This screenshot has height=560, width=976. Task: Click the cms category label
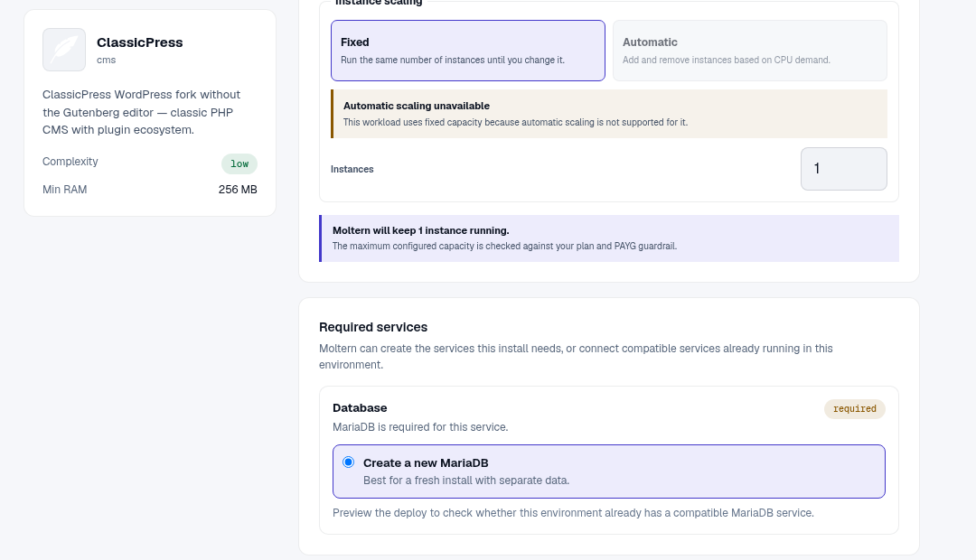pyautogui.click(x=106, y=60)
